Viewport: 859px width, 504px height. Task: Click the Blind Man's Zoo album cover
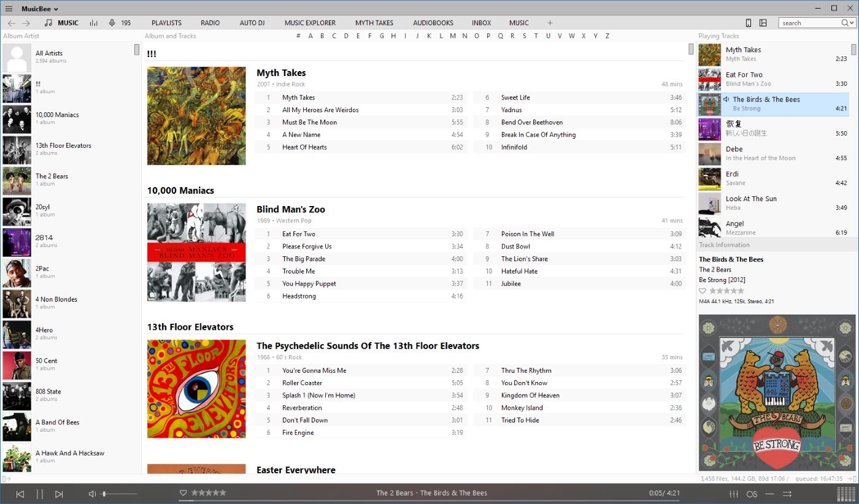click(196, 252)
